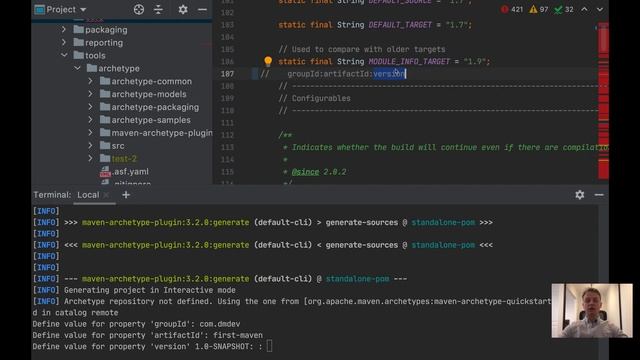Open Project panel settings gear
The width and height of the screenshot is (640, 360).
tap(183, 9)
